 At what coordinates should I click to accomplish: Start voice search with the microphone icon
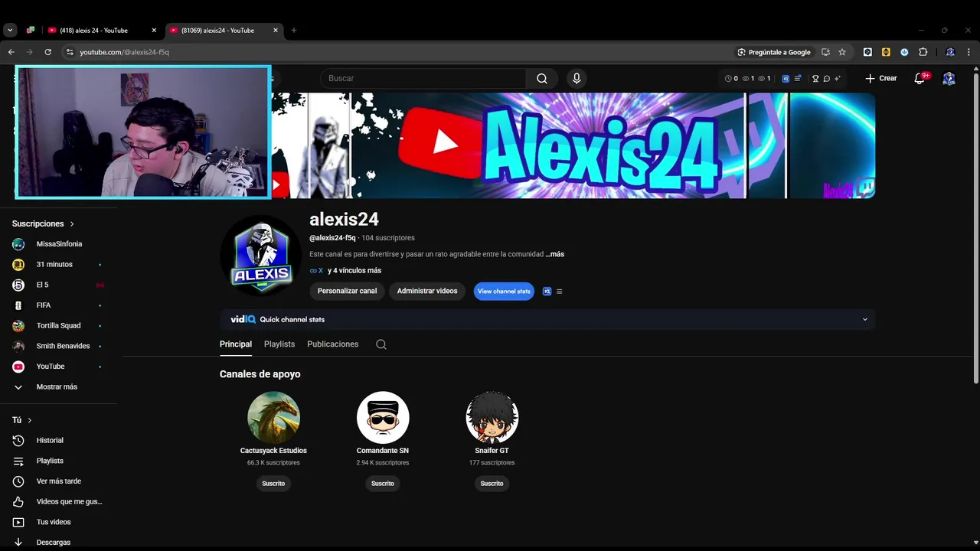pos(577,78)
